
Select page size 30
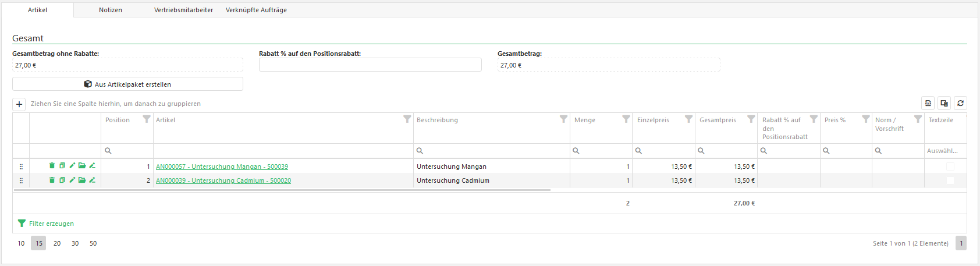tap(75, 243)
